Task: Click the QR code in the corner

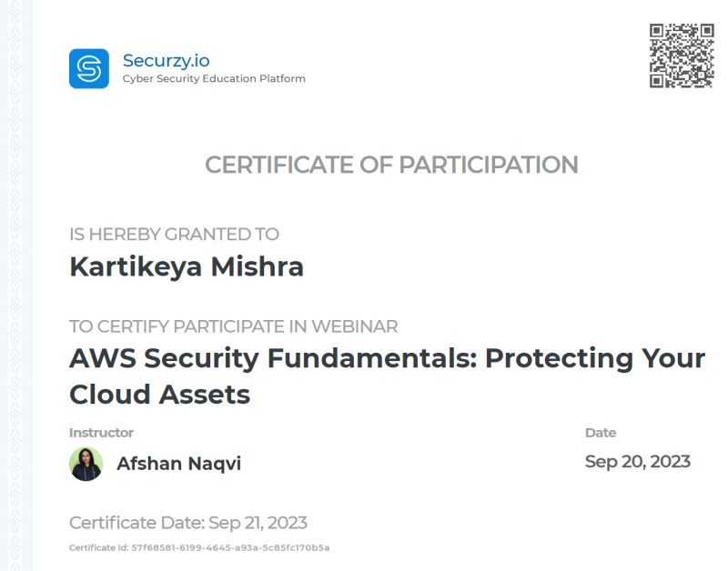Action: (x=682, y=55)
